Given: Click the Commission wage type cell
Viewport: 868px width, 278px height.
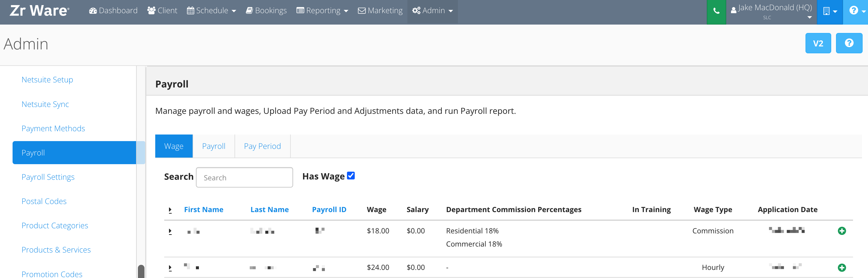Looking at the screenshot, I should (713, 231).
